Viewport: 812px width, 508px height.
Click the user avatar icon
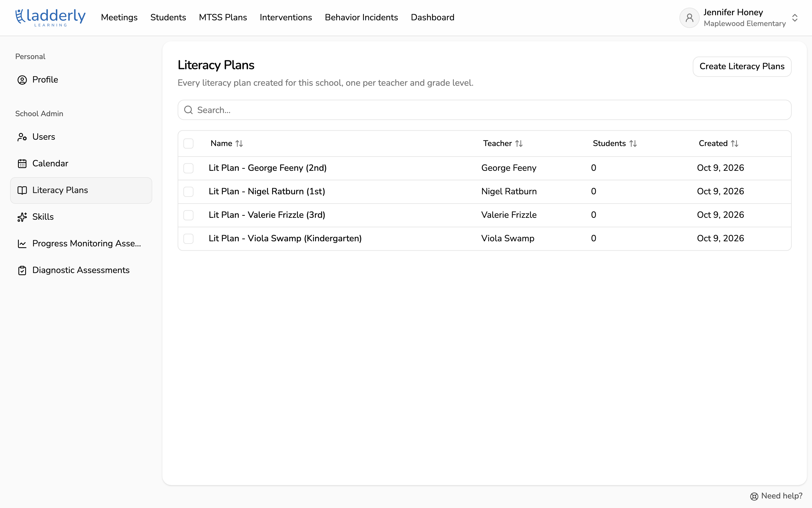(x=689, y=18)
